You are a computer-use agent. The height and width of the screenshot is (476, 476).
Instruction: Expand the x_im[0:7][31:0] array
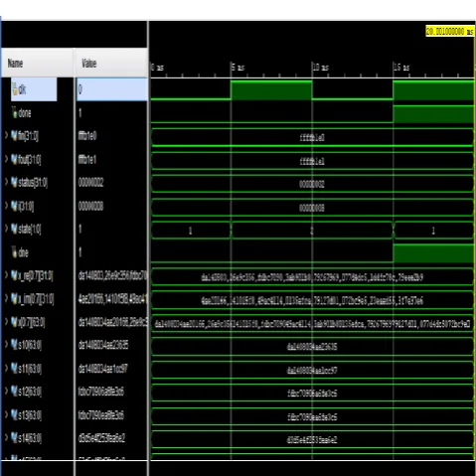click(6, 298)
